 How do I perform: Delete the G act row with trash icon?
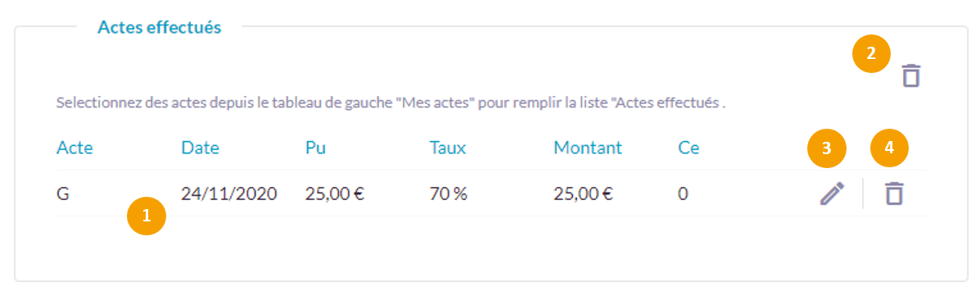(x=894, y=194)
